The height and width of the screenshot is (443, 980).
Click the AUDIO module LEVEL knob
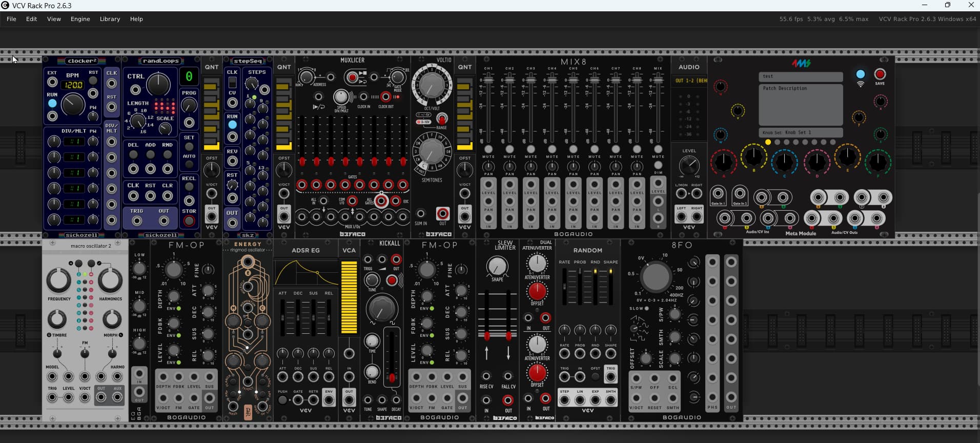pyautogui.click(x=689, y=166)
